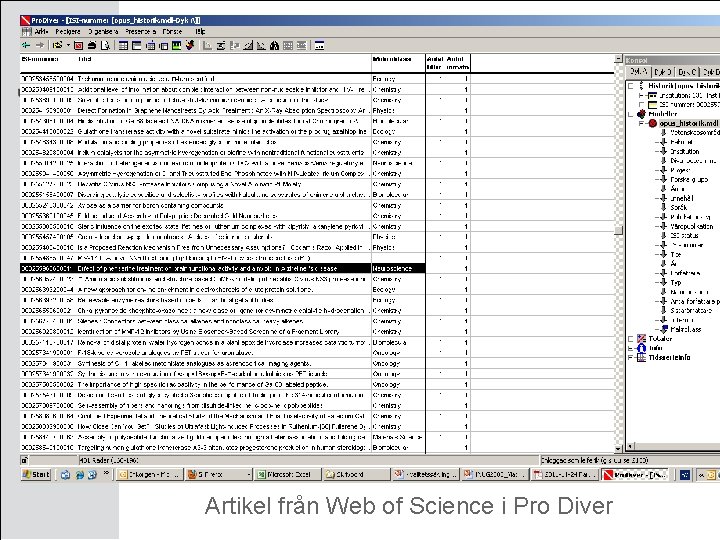This screenshot has width=720, height=540.
Task: Select the opus_historik.mdl model item
Action: click(x=689, y=124)
